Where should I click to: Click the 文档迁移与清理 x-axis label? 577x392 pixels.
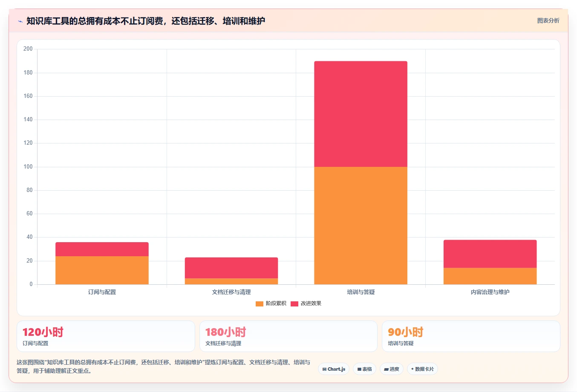click(231, 292)
